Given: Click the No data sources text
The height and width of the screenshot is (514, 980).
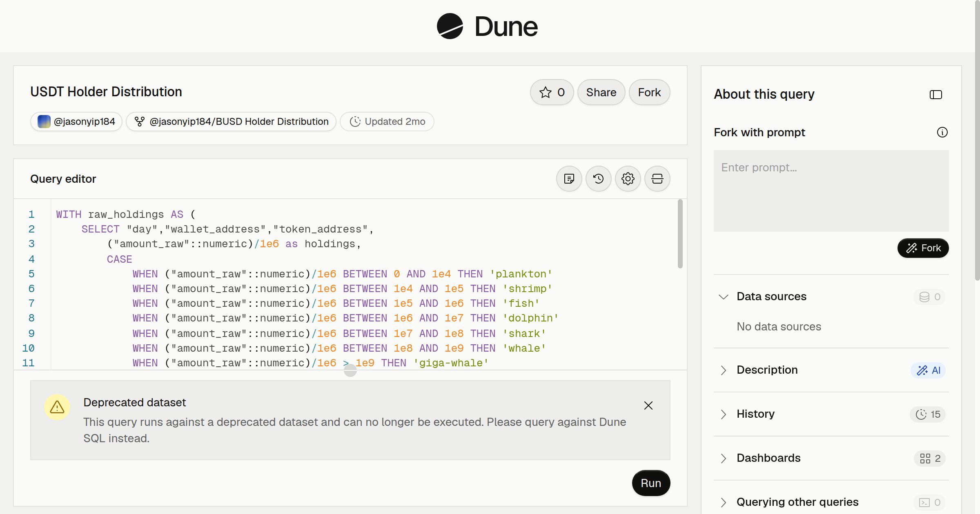Looking at the screenshot, I should point(779,326).
